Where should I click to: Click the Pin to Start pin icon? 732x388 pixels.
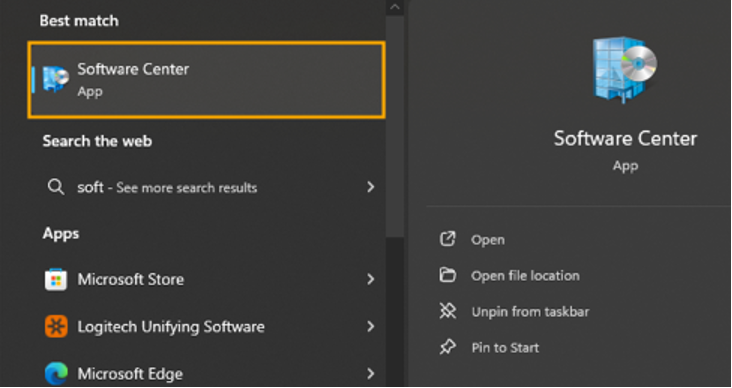447,347
